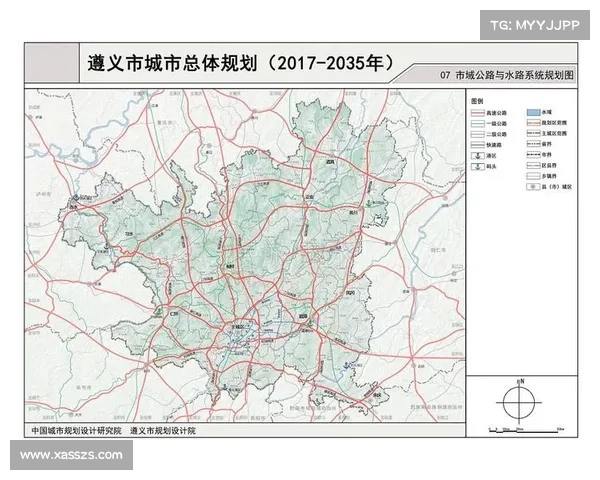Click the 水域 legend label
The image size is (600, 480).
click(x=546, y=112)
